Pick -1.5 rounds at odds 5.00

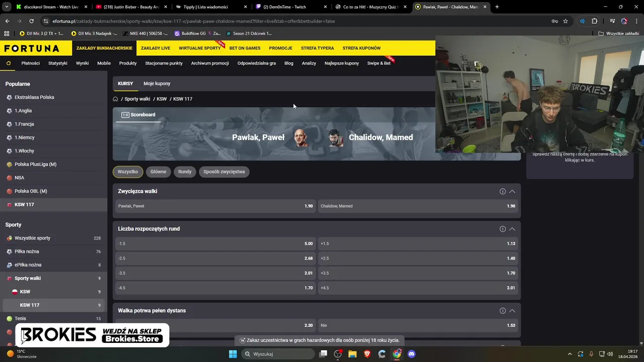click(x=215, y=243)
